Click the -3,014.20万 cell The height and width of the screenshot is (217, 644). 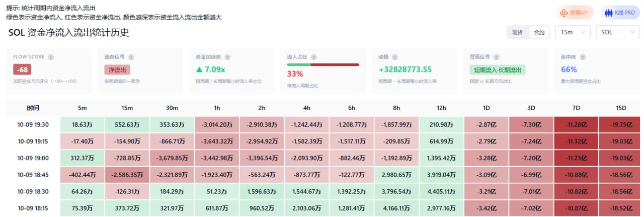pyautogui.click(x=217, y=124)
